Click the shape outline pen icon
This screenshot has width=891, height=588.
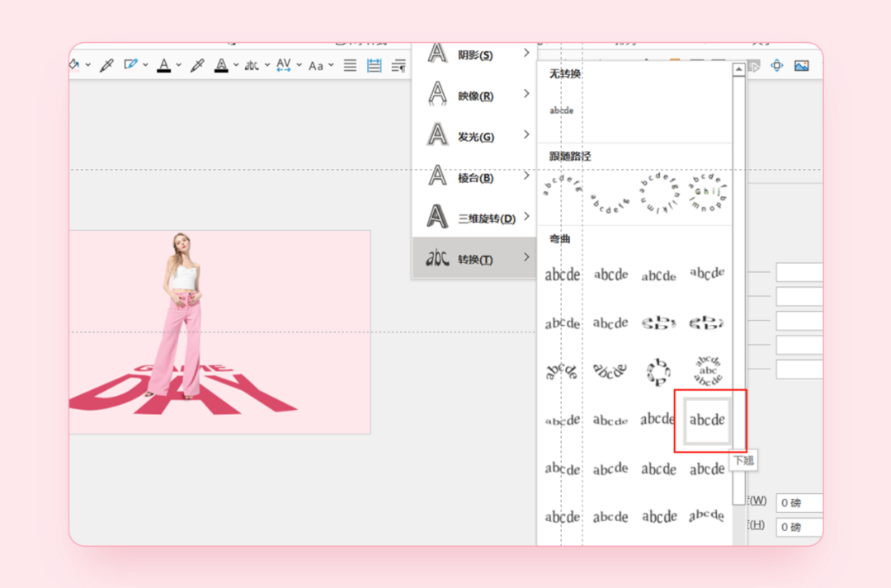pos(130,65)
